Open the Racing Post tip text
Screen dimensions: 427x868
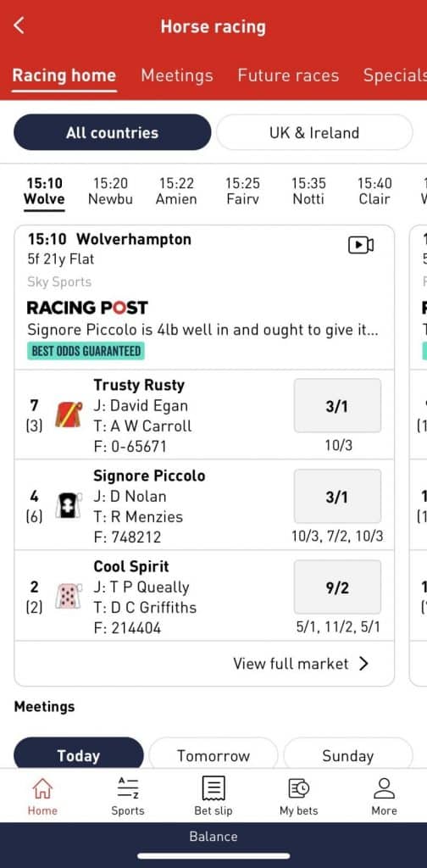coord(204,330)
